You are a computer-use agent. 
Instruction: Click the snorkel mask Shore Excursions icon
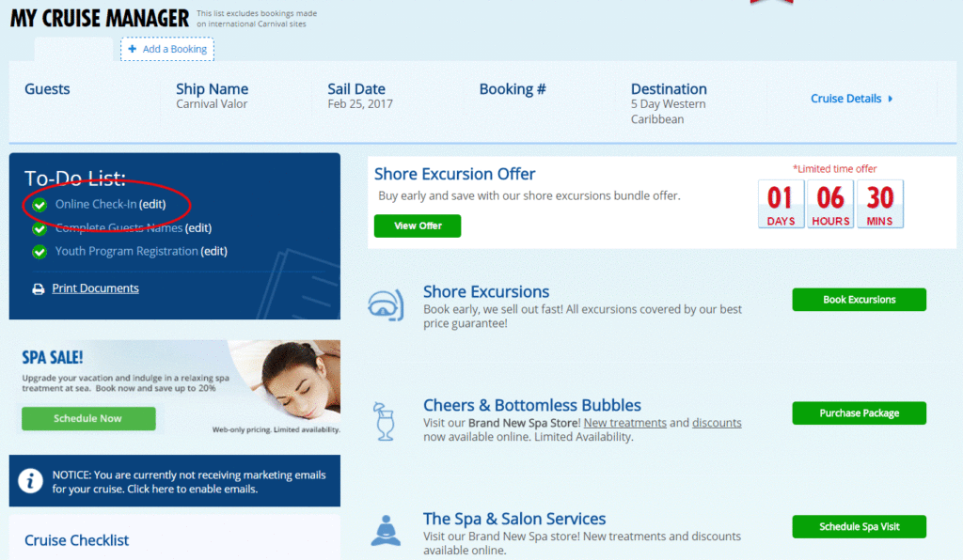click(x=386, y=304)
